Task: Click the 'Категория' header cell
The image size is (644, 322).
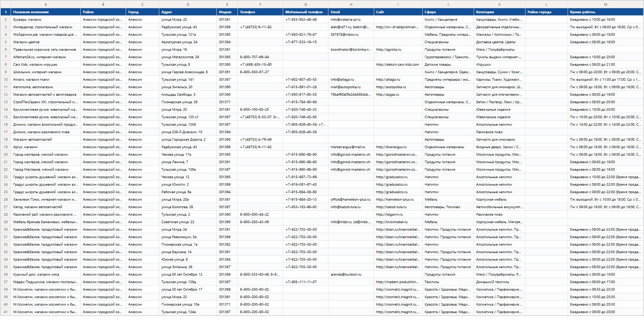Action: (x=499, y=12)
